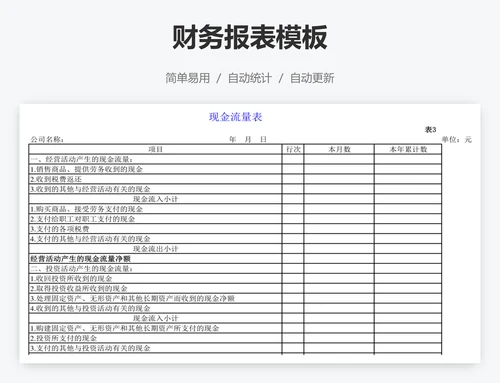Click row 二、投资活动产生的现金流量

[235, 269]
